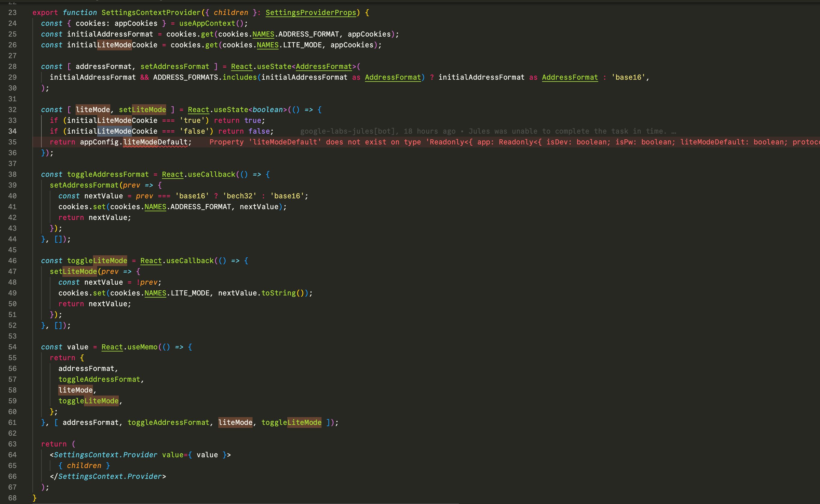Click useAppContext call on line 24
This screenshot has height=504, width=820.
pos(207,23)
